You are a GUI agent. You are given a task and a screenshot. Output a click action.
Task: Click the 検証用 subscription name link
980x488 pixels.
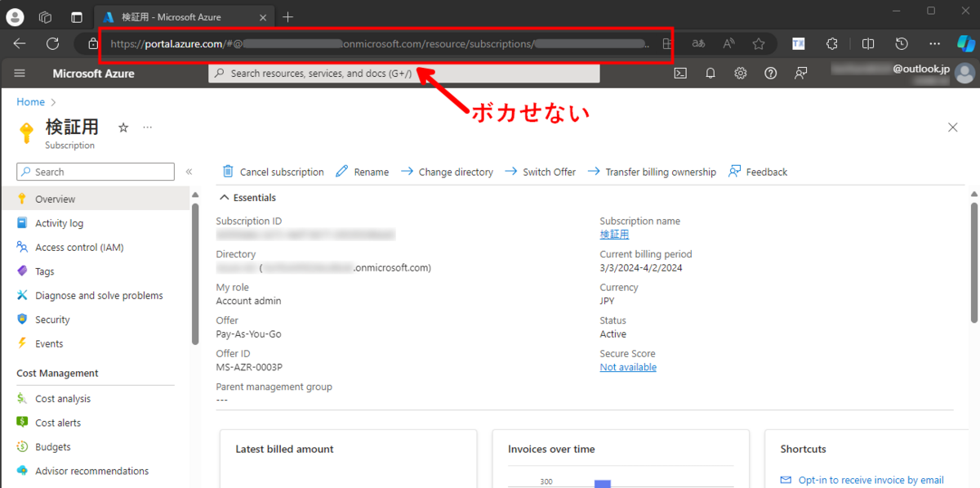coord(614,235)
